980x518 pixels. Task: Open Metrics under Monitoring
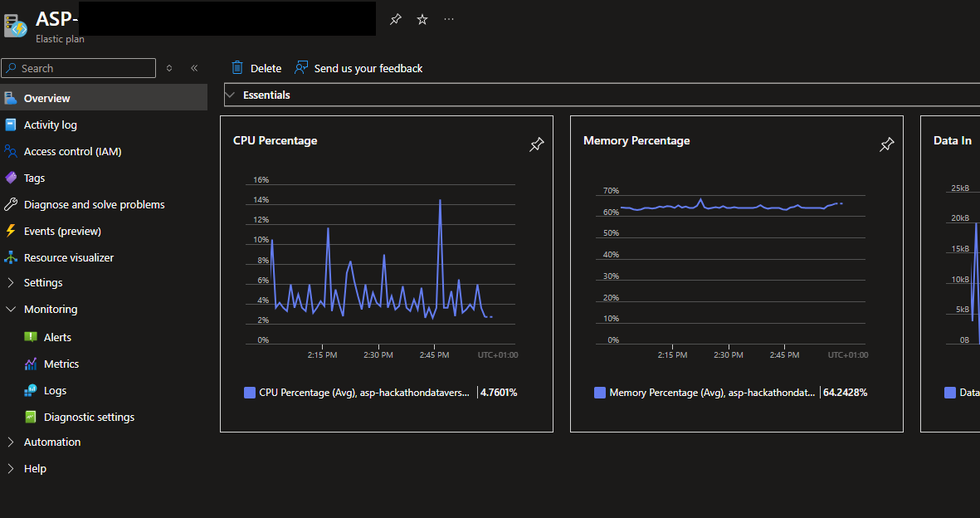click(x=60, y=364)
